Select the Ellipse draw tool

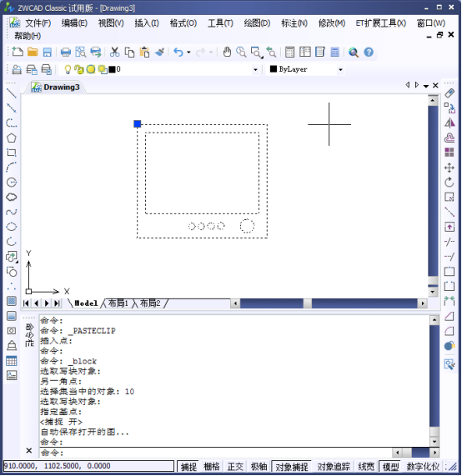point(12,227)
